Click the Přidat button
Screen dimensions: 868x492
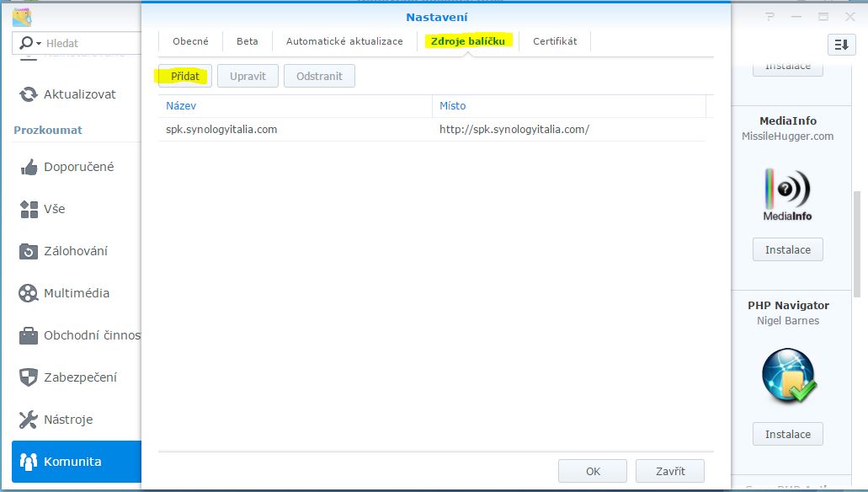coord(185,76)
